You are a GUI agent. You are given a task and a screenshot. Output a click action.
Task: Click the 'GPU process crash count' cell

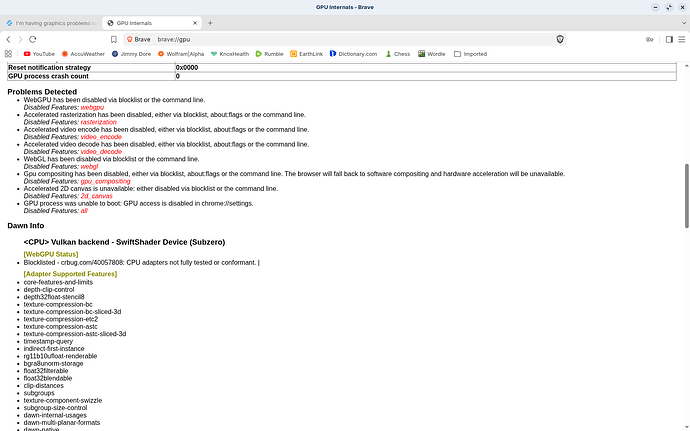pos(92,76)
